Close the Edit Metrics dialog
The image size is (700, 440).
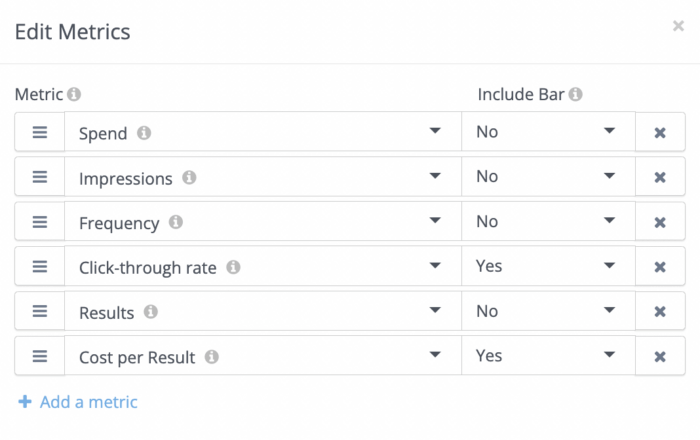point(678,26)
